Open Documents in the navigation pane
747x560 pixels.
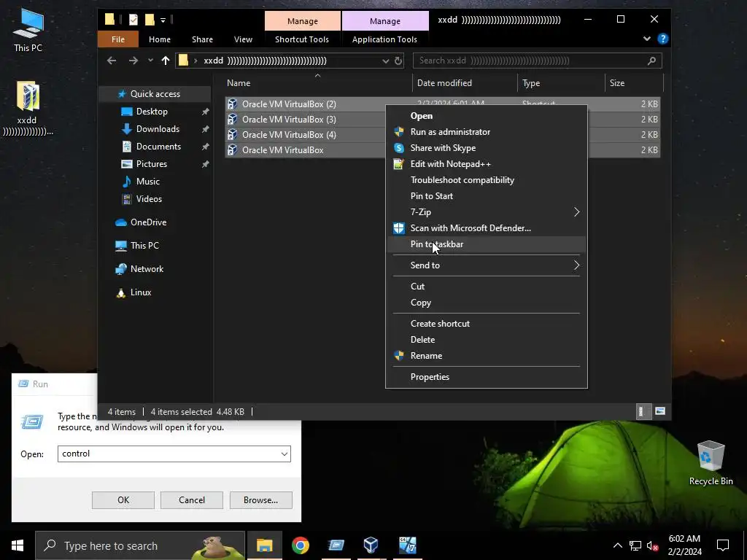point(158,146)
